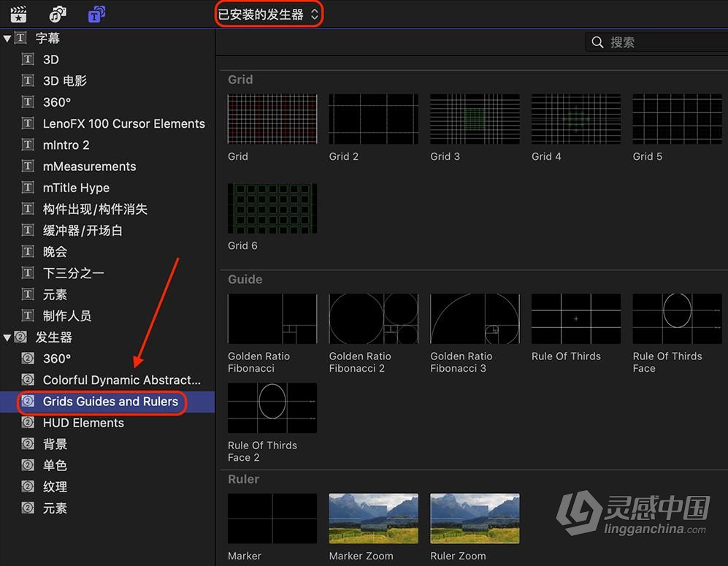
Task: Click the generator icon beside 背景
Action: (28, 443)
